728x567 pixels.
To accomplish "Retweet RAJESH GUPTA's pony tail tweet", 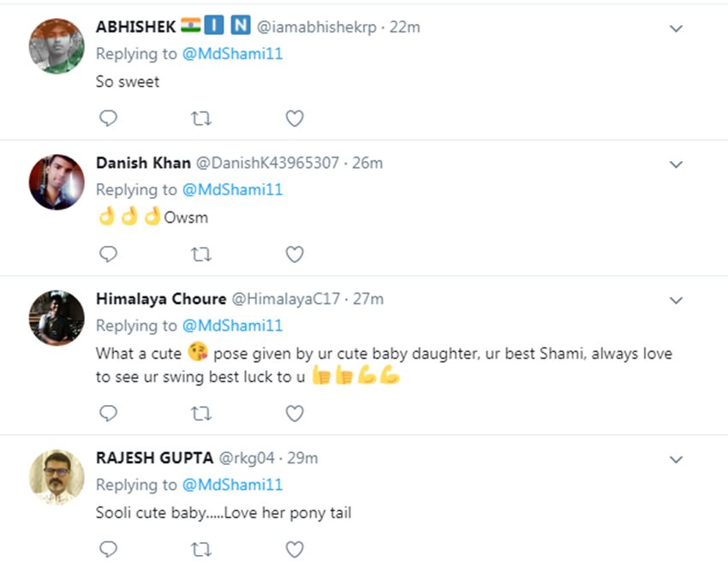I will click(201, 548).
